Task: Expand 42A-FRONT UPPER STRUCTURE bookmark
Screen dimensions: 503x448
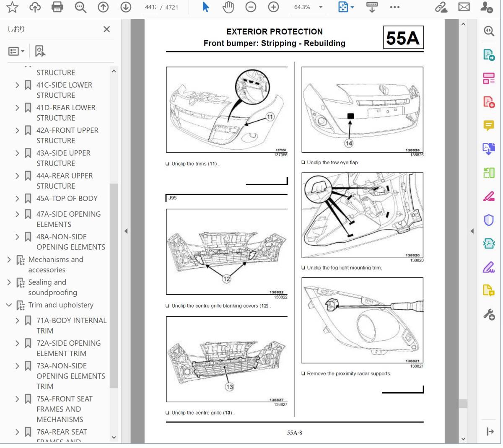Action: (x=17, y=130)
